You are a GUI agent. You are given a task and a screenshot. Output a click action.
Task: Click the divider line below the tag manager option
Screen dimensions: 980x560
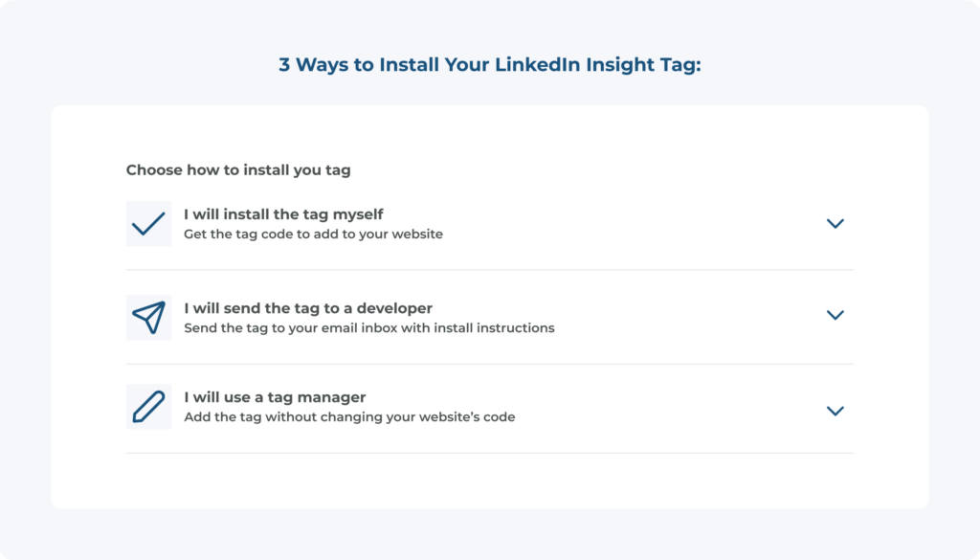click(x=489, y=453)
